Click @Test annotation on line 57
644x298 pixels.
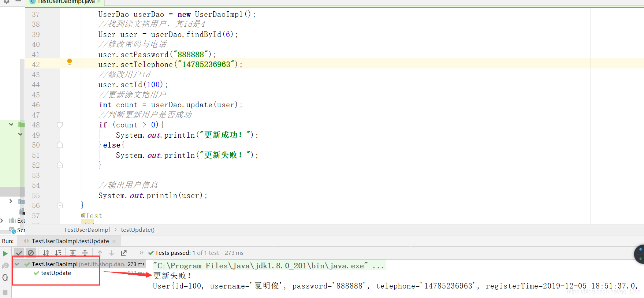(x=92, y=216)
